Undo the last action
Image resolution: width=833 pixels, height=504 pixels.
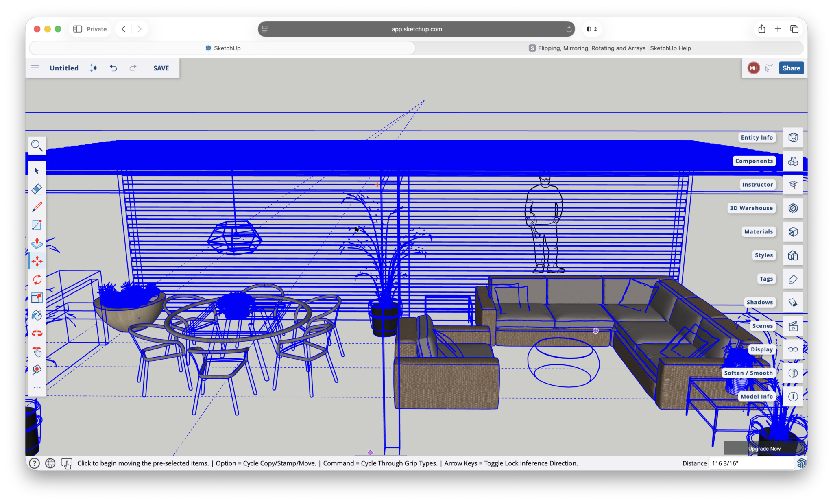(x=113, y=68)
